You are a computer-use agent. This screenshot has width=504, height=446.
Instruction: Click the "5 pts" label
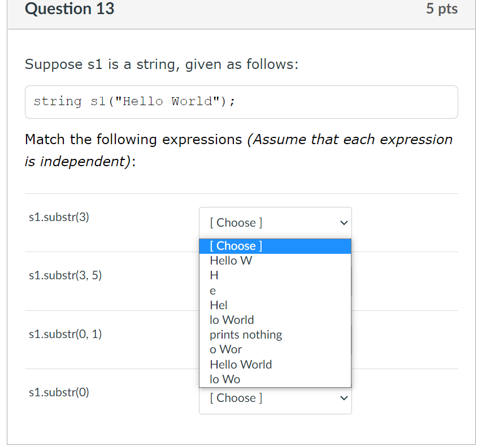[441, 8]
